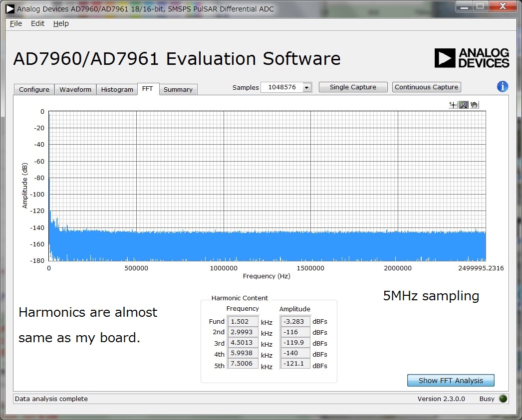
Task: Switch to the Histogram tab
Action: (x=117, y=89)
